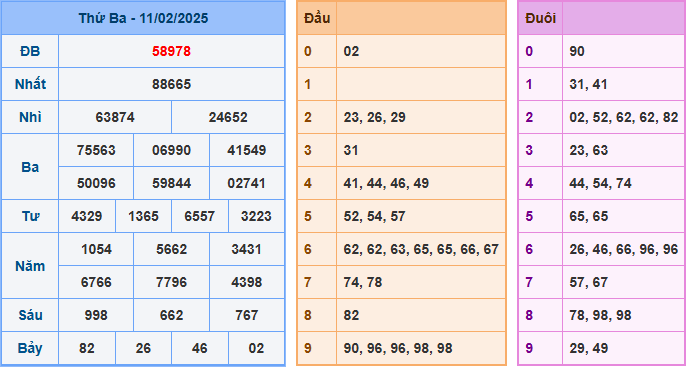Click fifth prize number 6766
This screenshot has width=687, height=367.
point(96,282)
